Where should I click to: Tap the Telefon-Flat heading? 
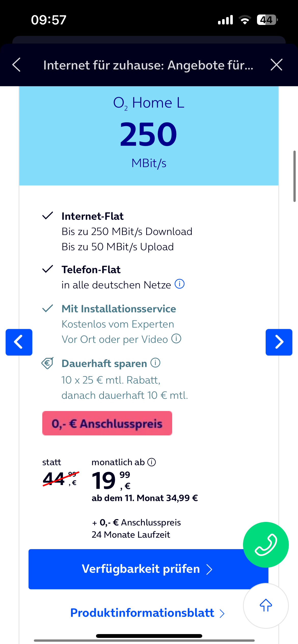[x=91, y=270]
